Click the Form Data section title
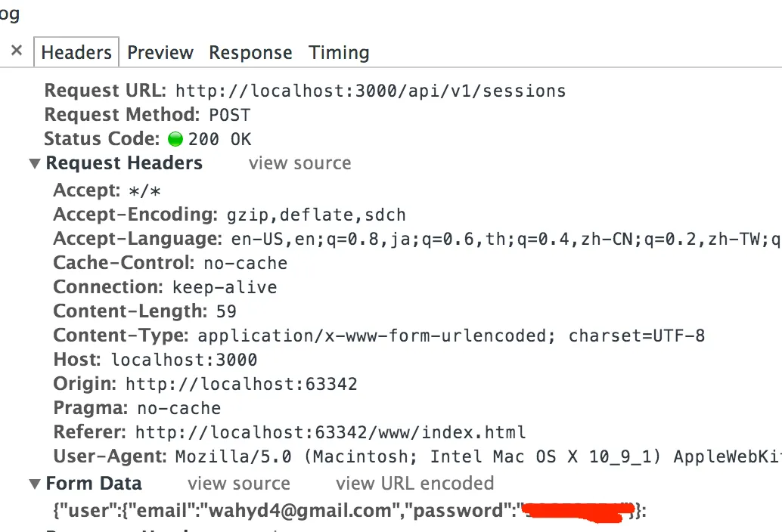 tap(94, 483)
